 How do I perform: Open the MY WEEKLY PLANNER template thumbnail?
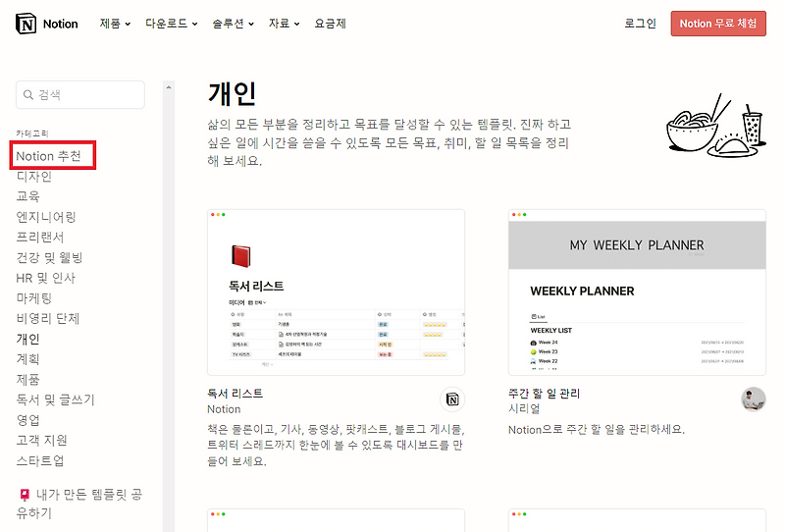point(637,293)
